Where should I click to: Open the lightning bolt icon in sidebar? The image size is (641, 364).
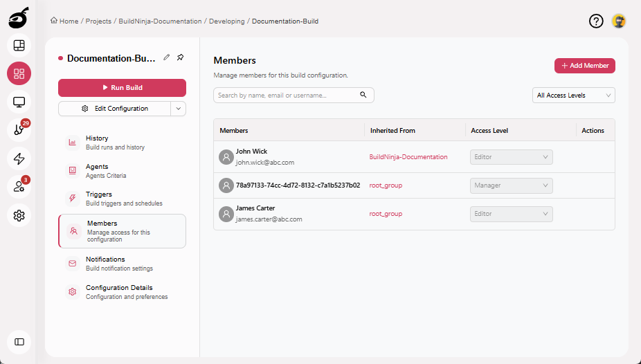19,158
